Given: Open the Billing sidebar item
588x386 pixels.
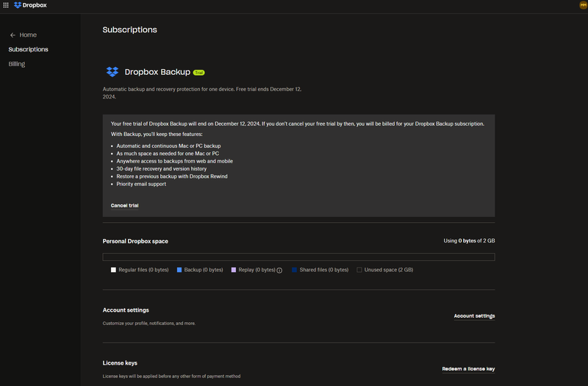Looking at the screenshot, I should click(x=17, y=64).
